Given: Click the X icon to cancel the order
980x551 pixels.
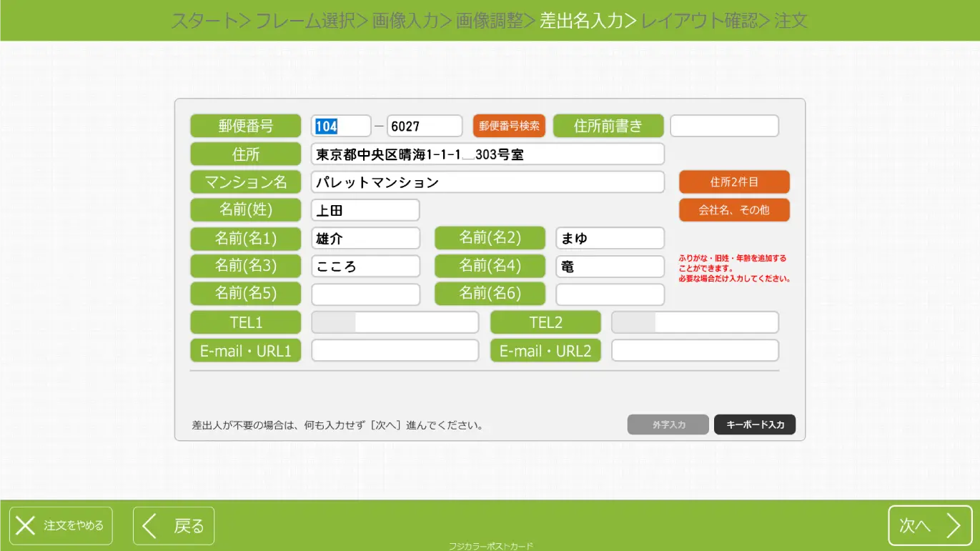Looking at the screenshot, I should (x=26, y=526).
